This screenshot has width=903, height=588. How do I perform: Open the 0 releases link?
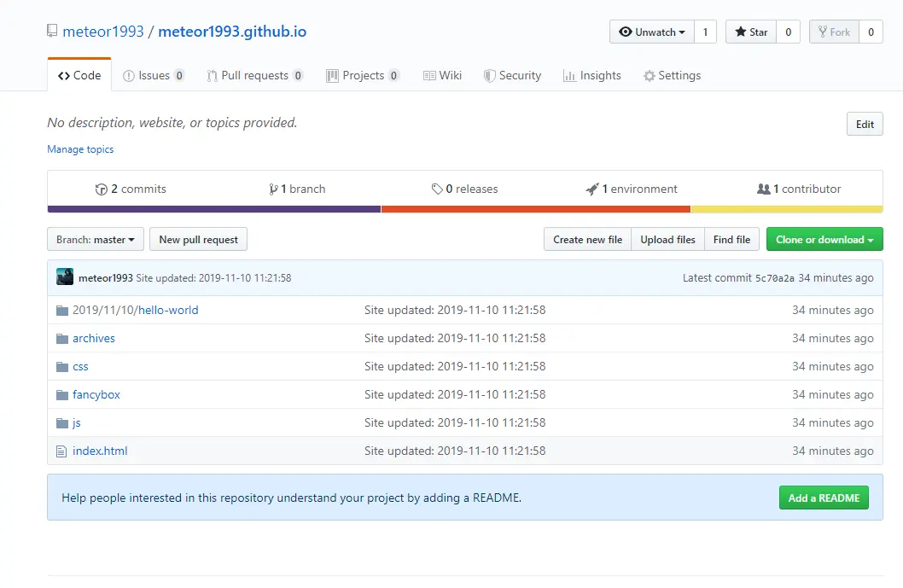(465, 189)
